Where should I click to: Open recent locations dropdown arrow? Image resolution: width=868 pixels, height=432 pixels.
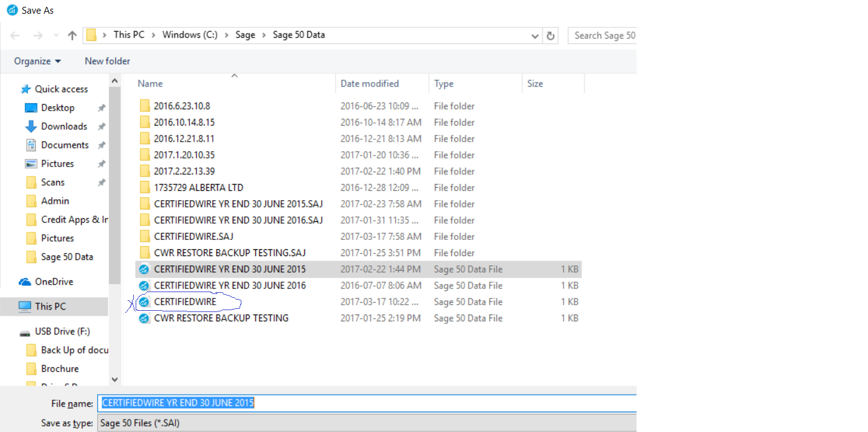(57, 36)
